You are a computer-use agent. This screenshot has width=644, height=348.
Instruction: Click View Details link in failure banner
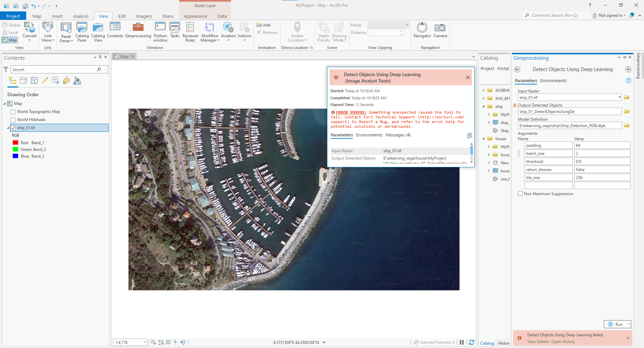538,342
